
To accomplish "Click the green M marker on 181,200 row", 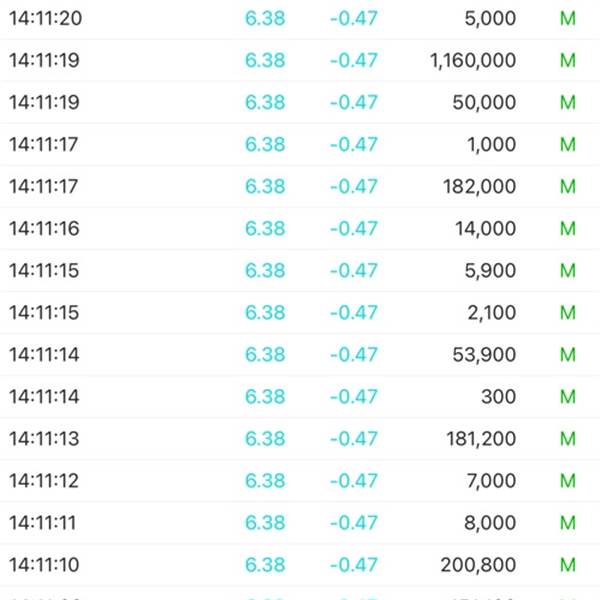I will point(568,439).
